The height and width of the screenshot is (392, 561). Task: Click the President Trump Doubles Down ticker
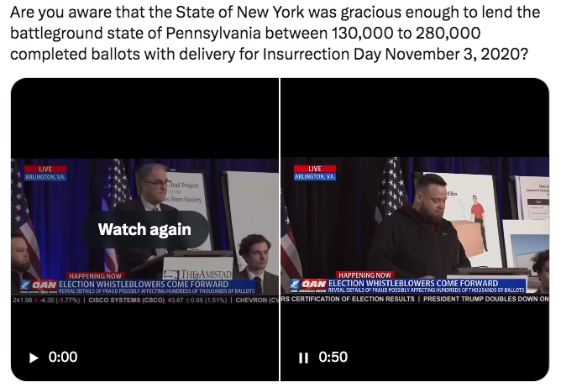click(x=486, y=299)
